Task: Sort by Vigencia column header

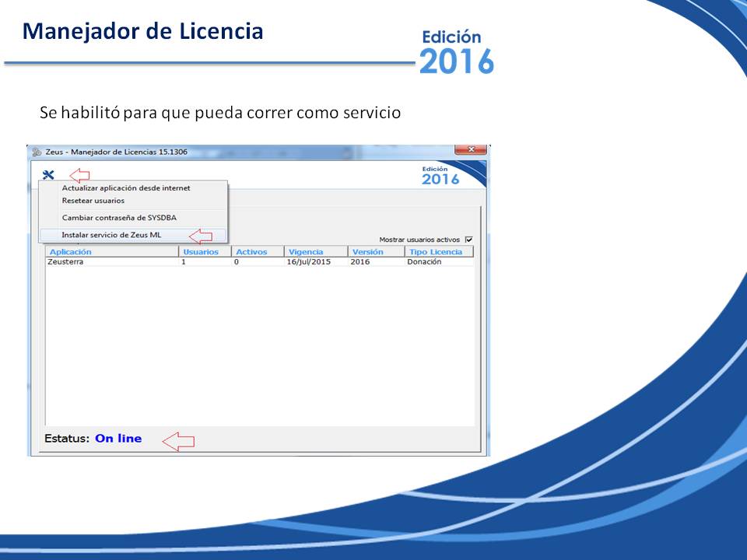Action: tap(316, 251)
